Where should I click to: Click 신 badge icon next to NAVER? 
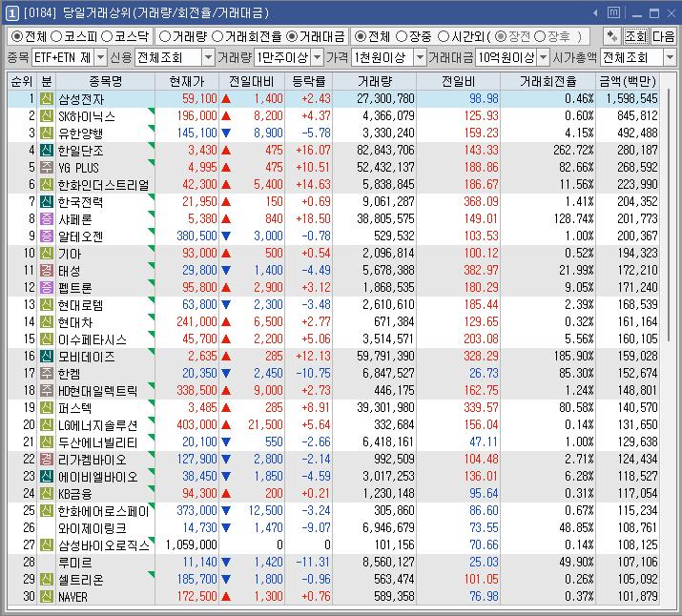(x=47, y=596)
